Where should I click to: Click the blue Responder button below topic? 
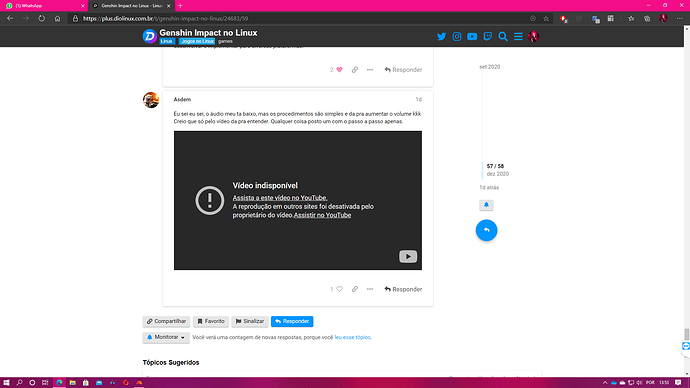point(292,322)
